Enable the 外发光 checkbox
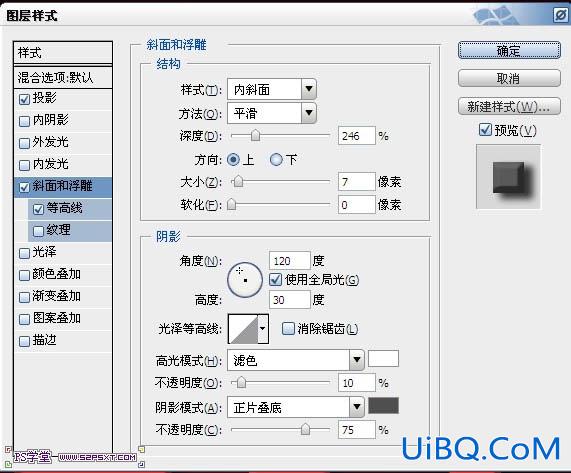 click(x=24, y=143)
